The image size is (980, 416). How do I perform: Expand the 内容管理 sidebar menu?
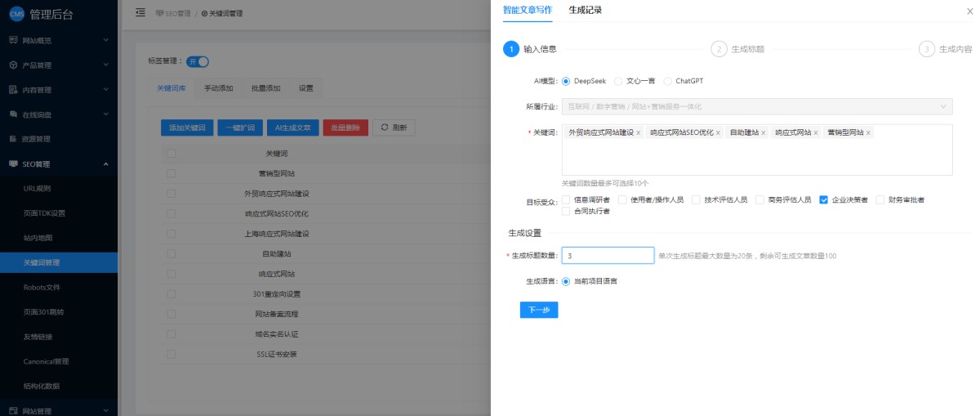coord(106,90)
